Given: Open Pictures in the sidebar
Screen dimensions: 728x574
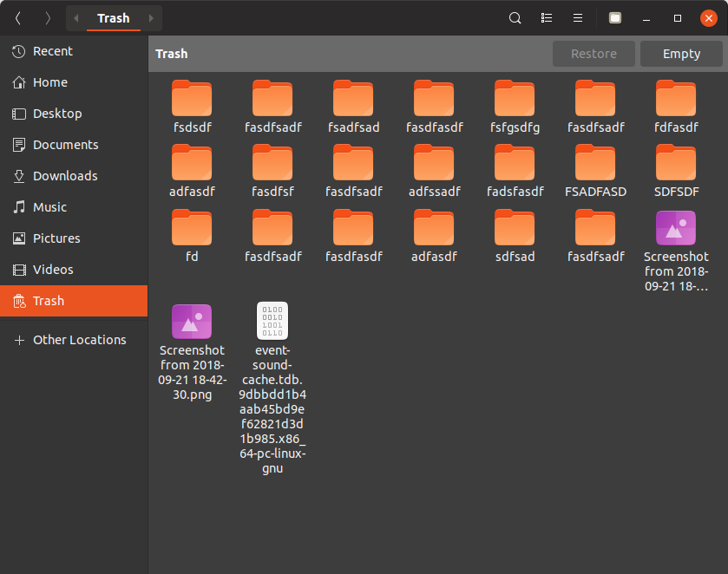Looking at the screenshot, I should tap(74, 238).
